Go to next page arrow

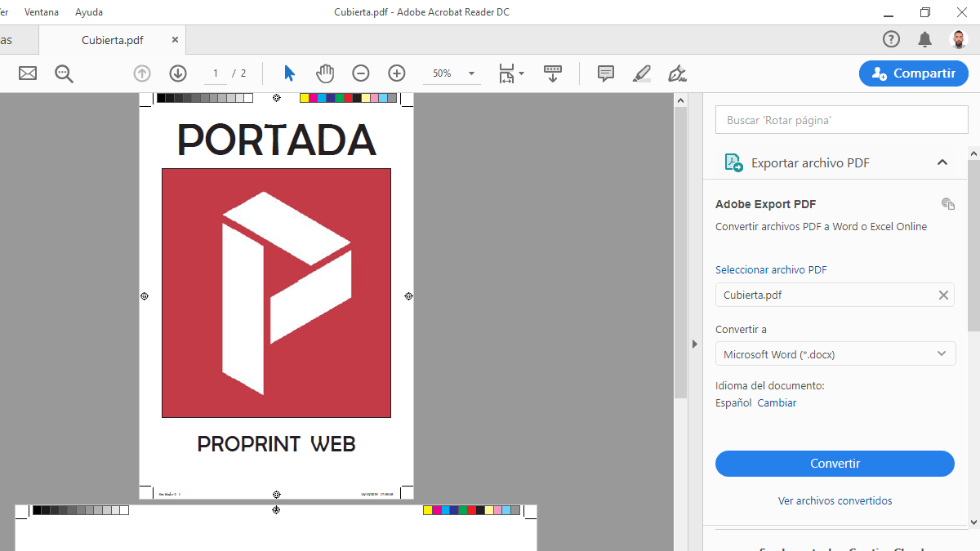tap(178, 73)
